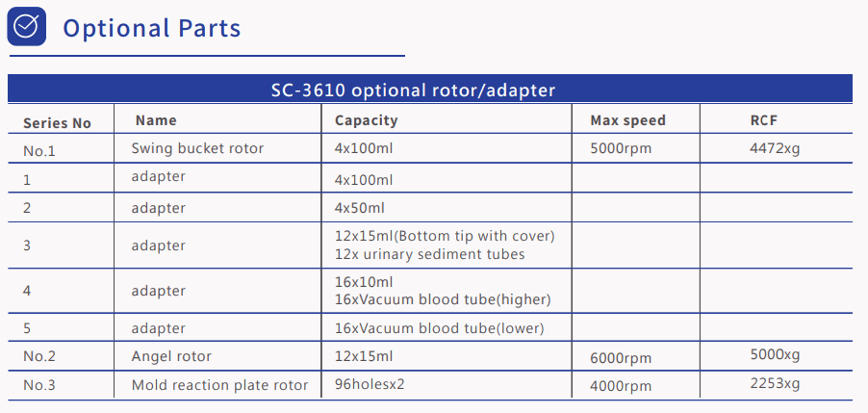
Task: Click the Optional Parts heading
Action: (x=151, y=28)
